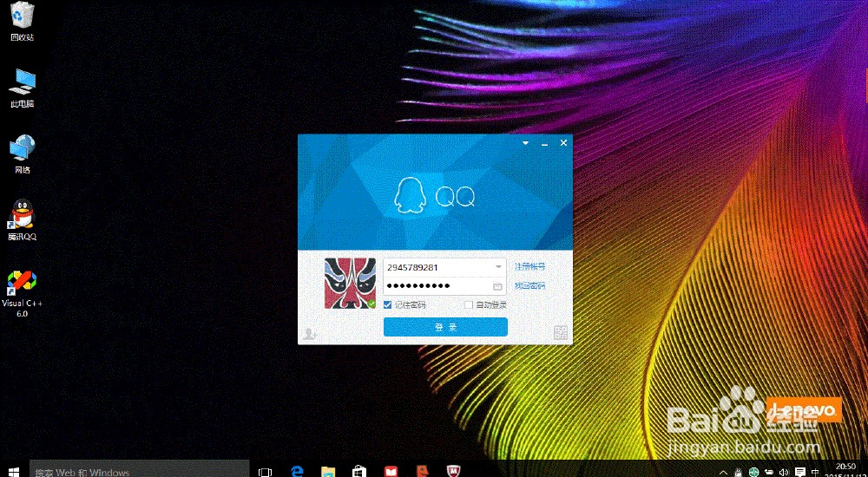Open the green online status badge on avatar
Viewport: 868px width, 477px height.
click(x=372, y=304)
